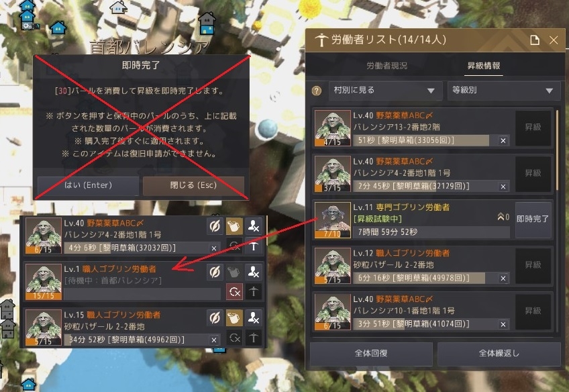Select the 昇級情報 tab
569x392 pixels.
pyautogui.click(x=483, y=66)
